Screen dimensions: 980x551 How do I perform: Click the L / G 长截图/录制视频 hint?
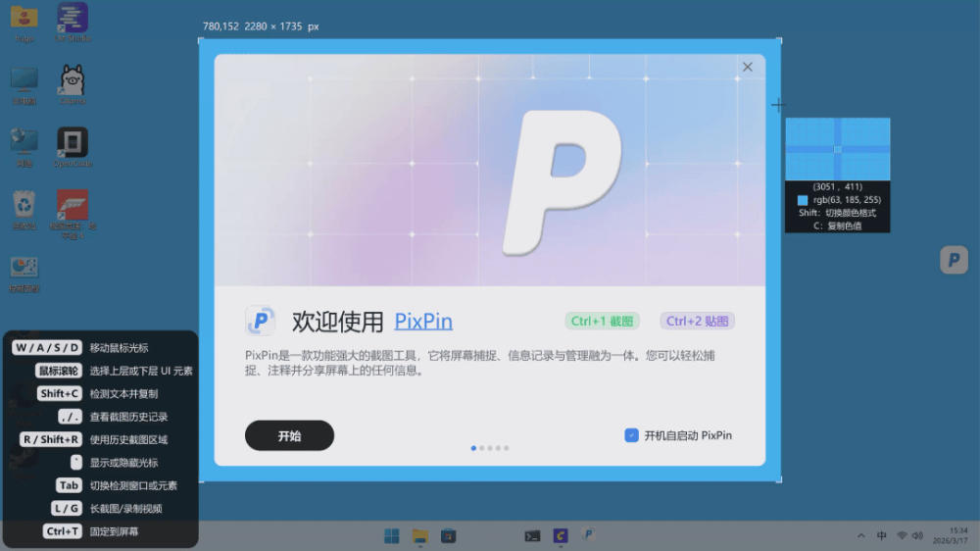point(107,509)
